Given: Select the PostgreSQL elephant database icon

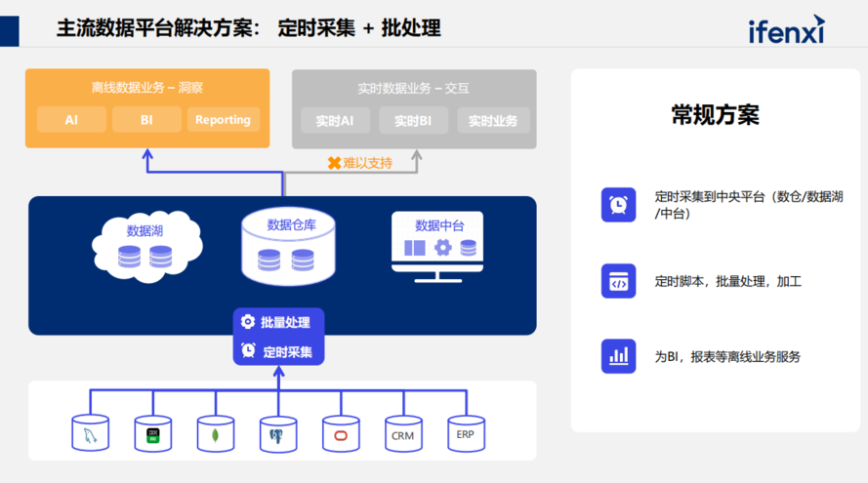Looking at the screenshot, I should [278, 433].
